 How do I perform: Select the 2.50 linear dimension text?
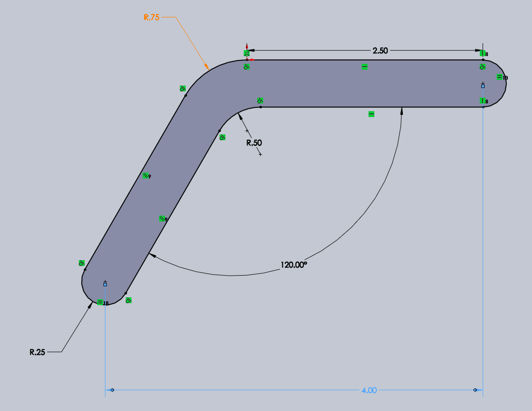[x=380, y=50]
